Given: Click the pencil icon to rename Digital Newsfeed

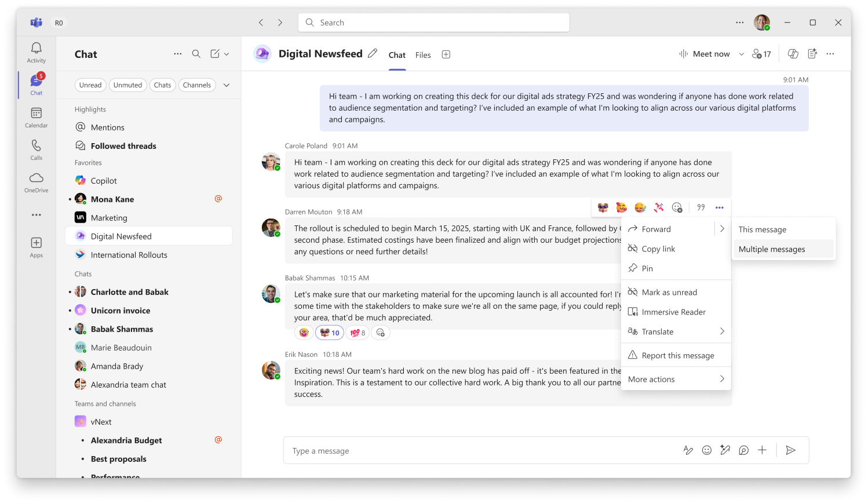Looking at the screenshot, I should [x=373, y=53].
